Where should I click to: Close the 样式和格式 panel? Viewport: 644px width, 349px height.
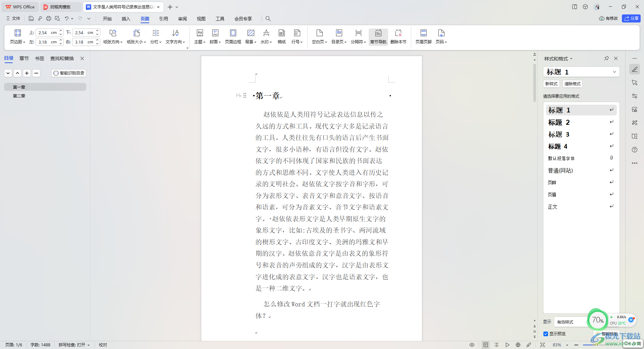616,58
